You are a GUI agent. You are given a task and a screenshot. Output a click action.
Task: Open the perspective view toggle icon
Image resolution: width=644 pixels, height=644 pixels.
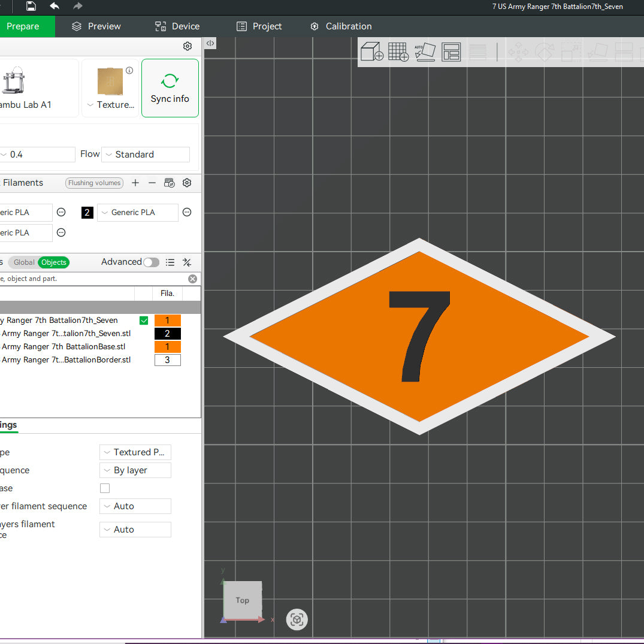pyautogui.click(x=297, y=619)
